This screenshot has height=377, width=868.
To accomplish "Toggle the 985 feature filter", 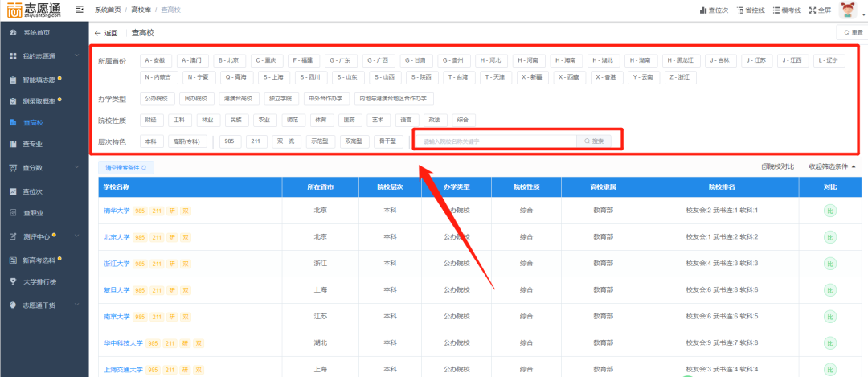I will tap(229, 141).
